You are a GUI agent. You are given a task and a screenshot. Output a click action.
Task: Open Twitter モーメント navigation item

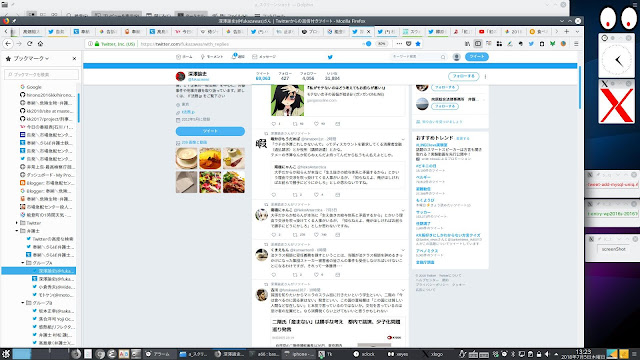tap(212, 57)
